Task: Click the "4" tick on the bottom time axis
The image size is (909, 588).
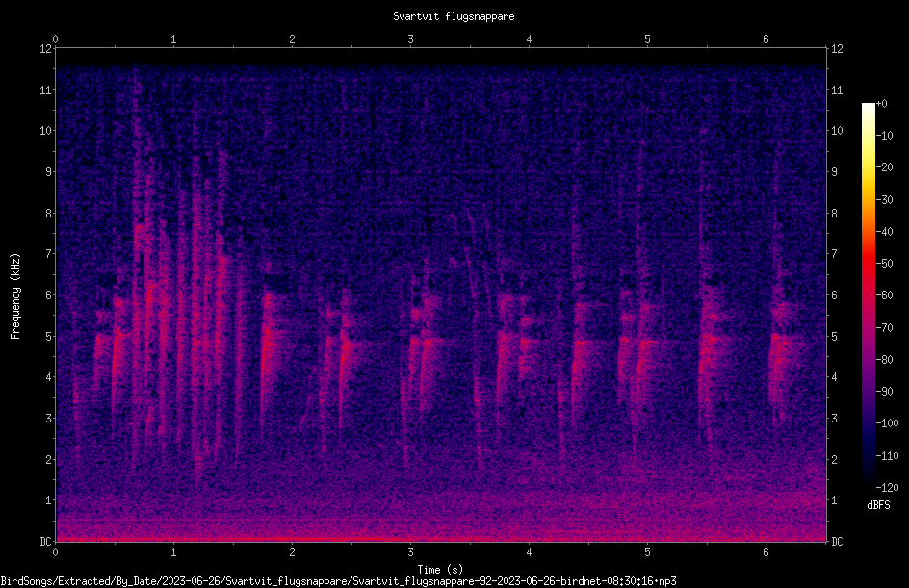Action: click(529, 552)
